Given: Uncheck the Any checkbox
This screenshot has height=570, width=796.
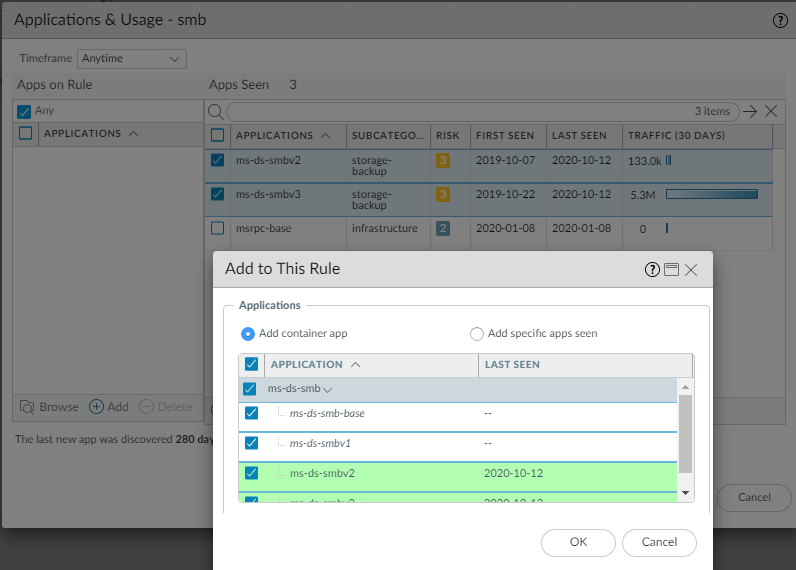Looking at the screenshot, I should point(25,111).
